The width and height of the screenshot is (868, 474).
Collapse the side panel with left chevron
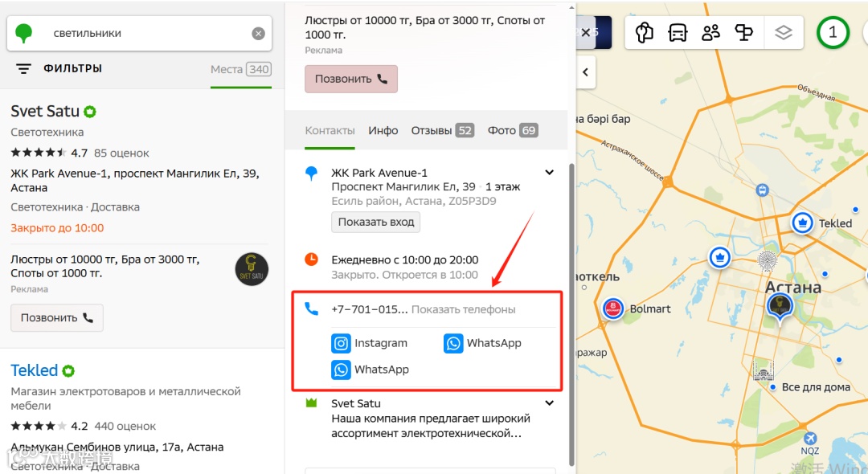pyautogui.click(x=586, y=72)
